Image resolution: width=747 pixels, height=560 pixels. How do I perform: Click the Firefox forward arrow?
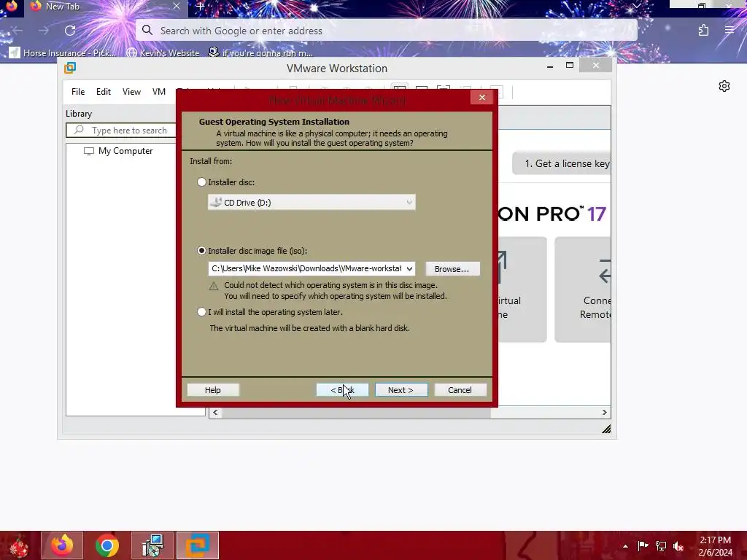point(44,31)
